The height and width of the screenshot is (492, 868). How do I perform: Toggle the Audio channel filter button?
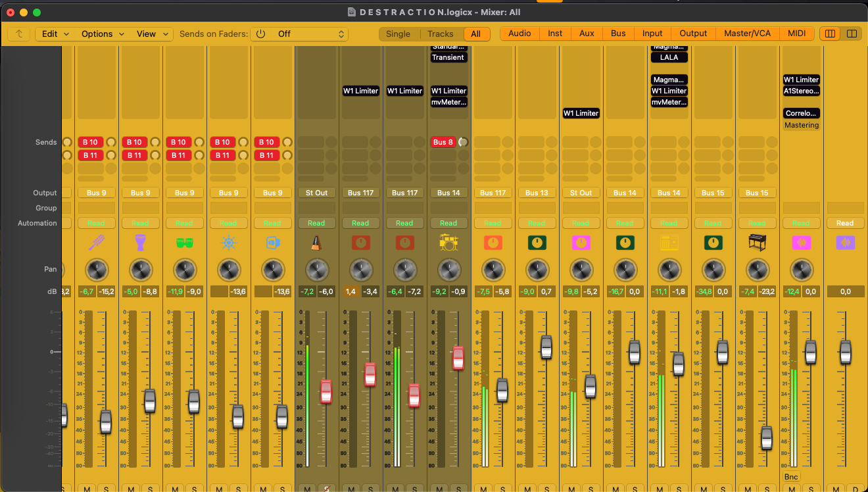519,34
